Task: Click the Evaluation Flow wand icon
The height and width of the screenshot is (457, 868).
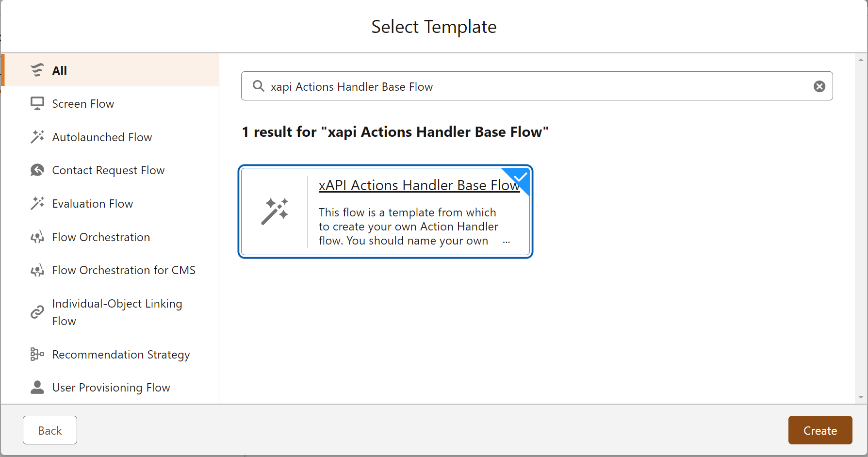Action: point(37,204)
